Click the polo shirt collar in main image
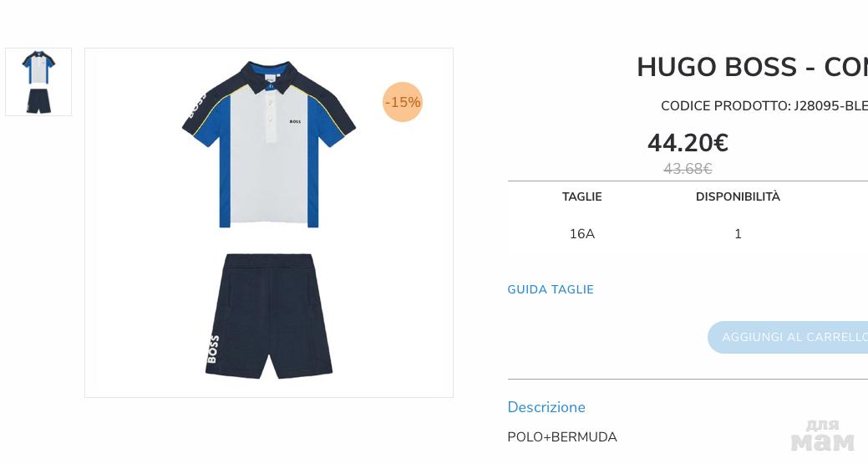 (269, 76)
